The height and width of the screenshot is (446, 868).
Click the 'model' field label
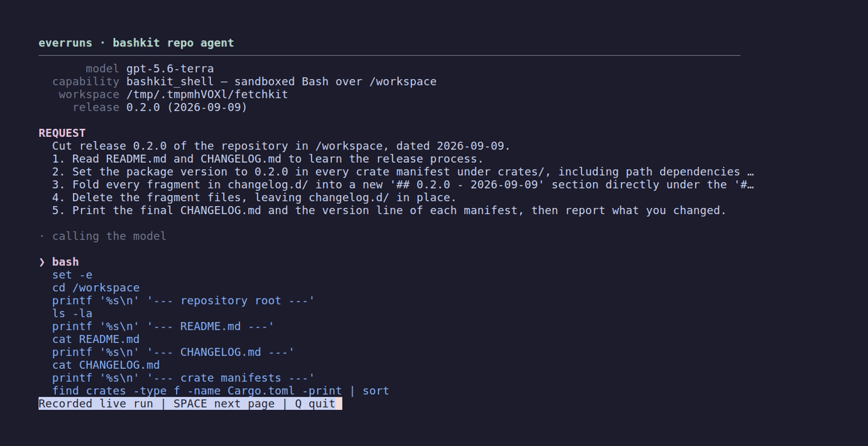(102, 69)
